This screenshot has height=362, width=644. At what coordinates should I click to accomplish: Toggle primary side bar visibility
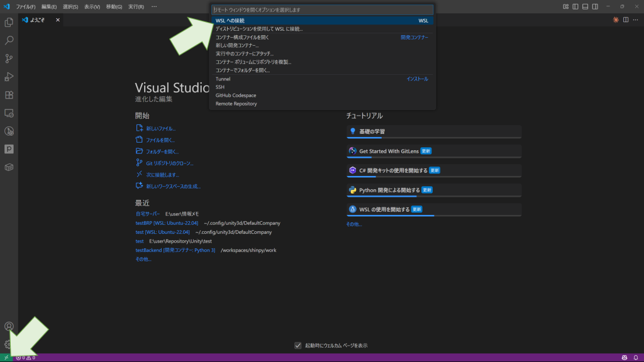click(575, 6)
